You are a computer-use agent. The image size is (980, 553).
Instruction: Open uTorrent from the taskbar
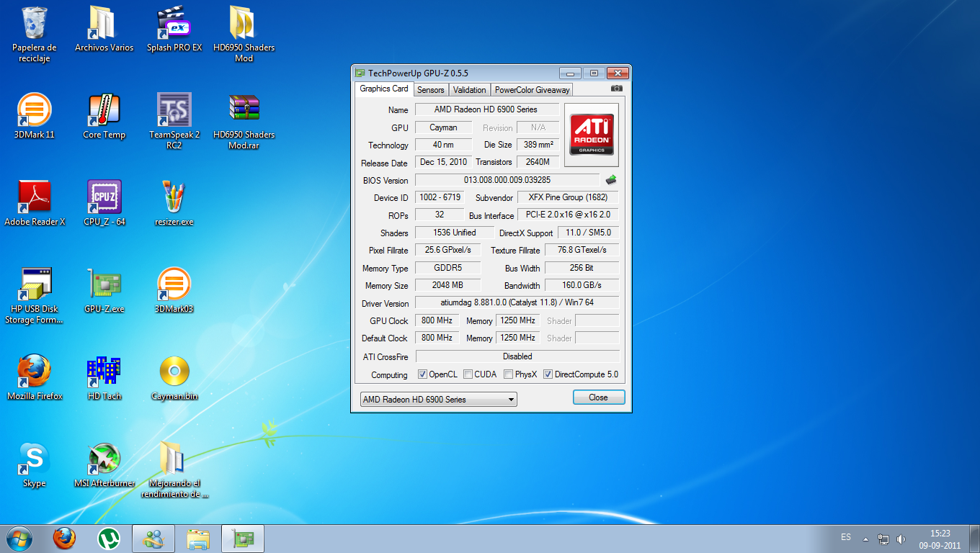109,538
